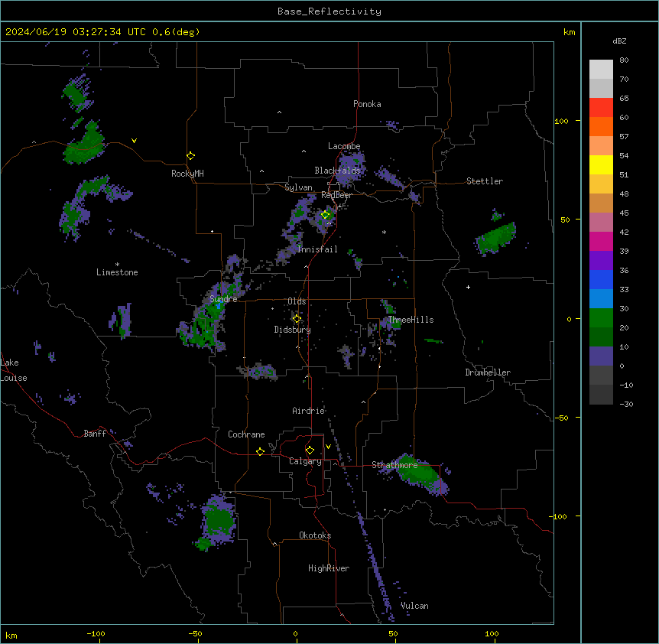Click the Lacombe town label
Screen dimensions: 659x644
coord(344,146)
